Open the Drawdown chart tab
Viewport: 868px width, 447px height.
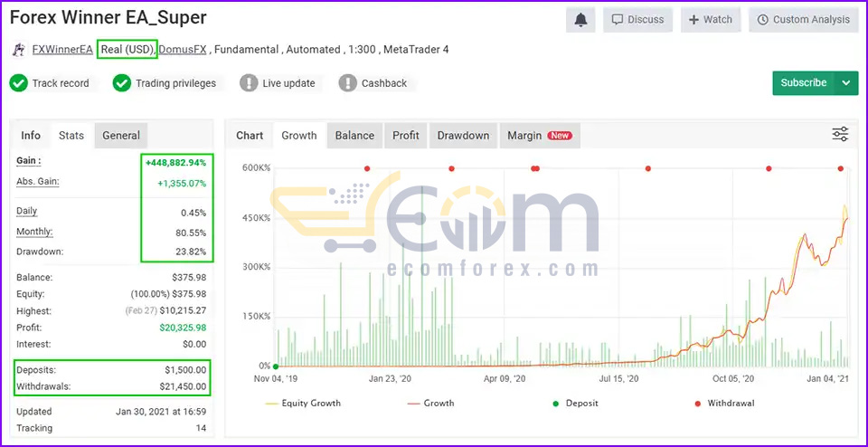463,136
